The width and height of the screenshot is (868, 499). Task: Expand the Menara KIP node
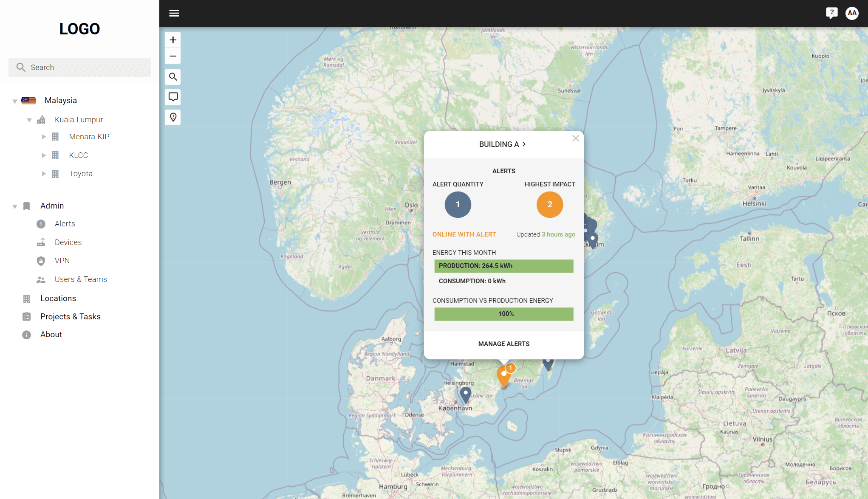(44, 137)
